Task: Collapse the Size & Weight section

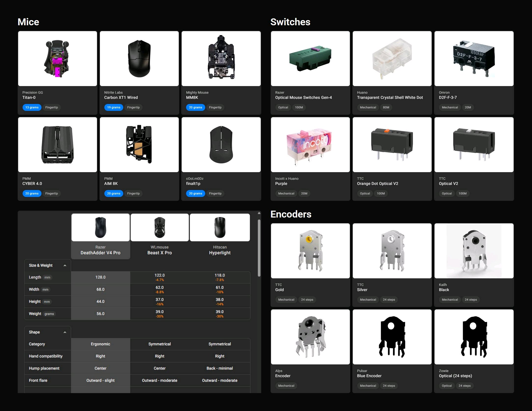Action: tap(65, 266)
